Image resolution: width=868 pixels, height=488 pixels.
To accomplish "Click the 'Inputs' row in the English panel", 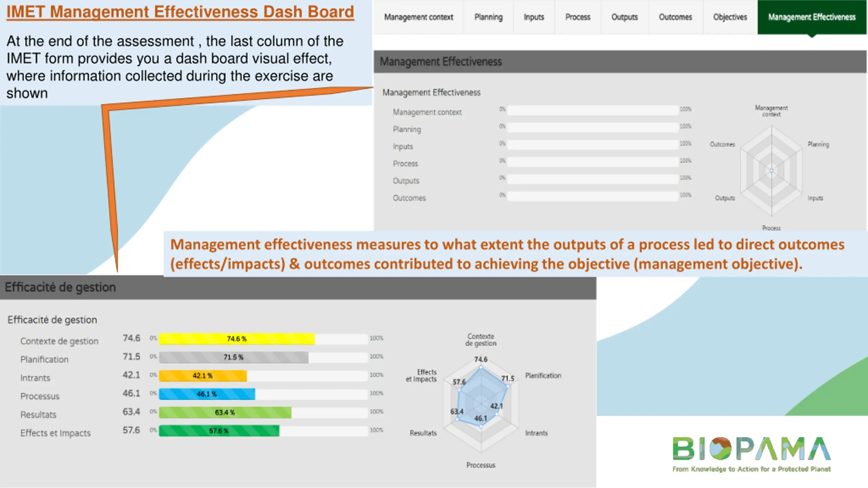I will [403, 146].
